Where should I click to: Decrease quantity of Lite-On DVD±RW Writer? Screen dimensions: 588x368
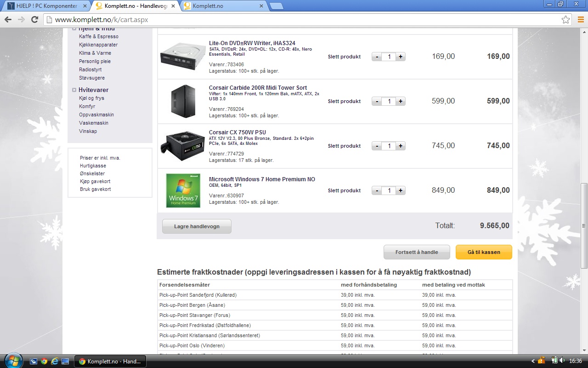(377, 57)
